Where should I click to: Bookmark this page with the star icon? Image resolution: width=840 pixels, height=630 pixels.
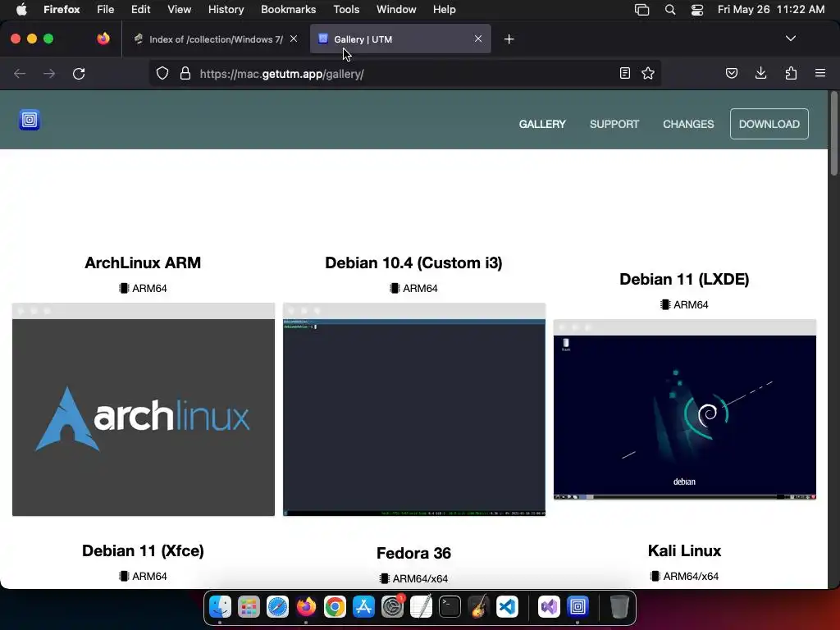tap(648, 73)
